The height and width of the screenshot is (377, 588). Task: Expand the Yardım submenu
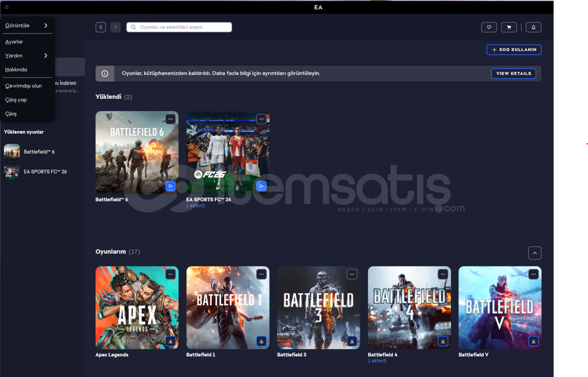[27, 56]
